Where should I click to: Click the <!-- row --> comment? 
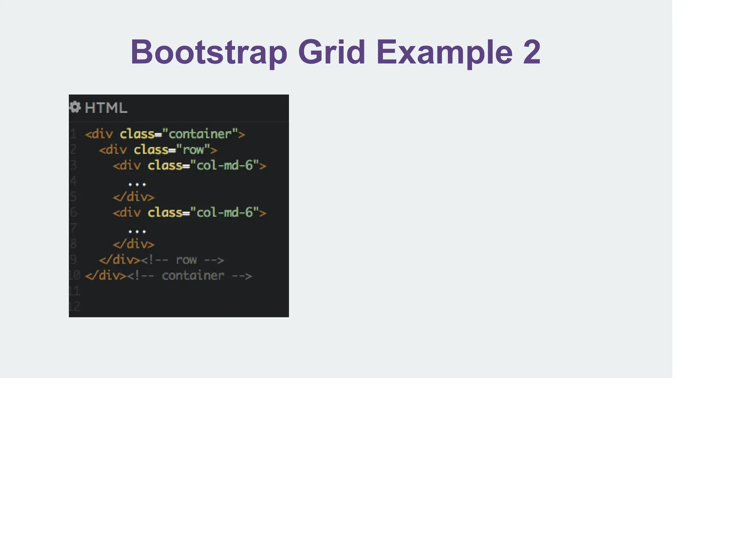(183, 260)
